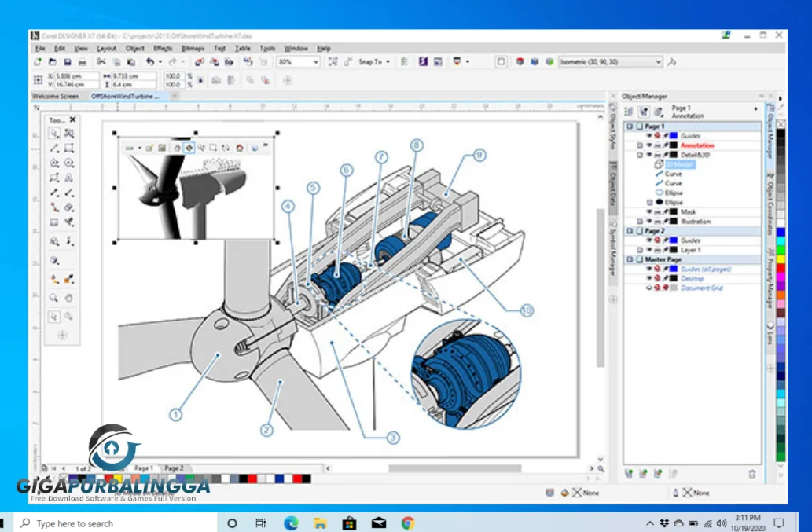The width and height of the screenshot is (812, 532).
Task: Toggle visibility eye of the Annotation layer
Action: tap(648, 145)
